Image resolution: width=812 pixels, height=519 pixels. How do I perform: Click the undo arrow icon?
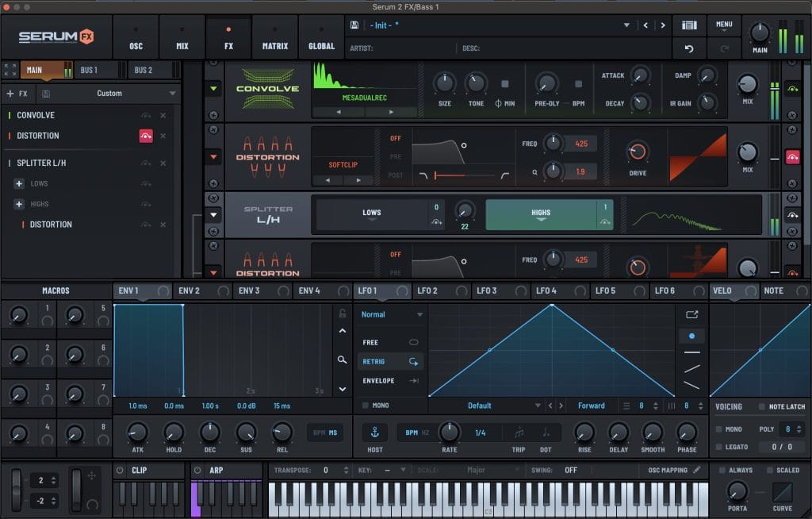click(689, 48)
